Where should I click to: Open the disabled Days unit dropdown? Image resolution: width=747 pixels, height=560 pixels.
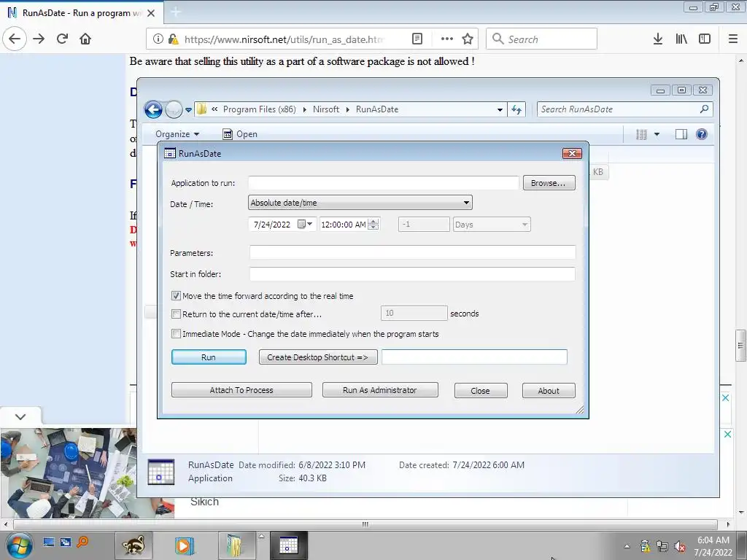[491, 225]
